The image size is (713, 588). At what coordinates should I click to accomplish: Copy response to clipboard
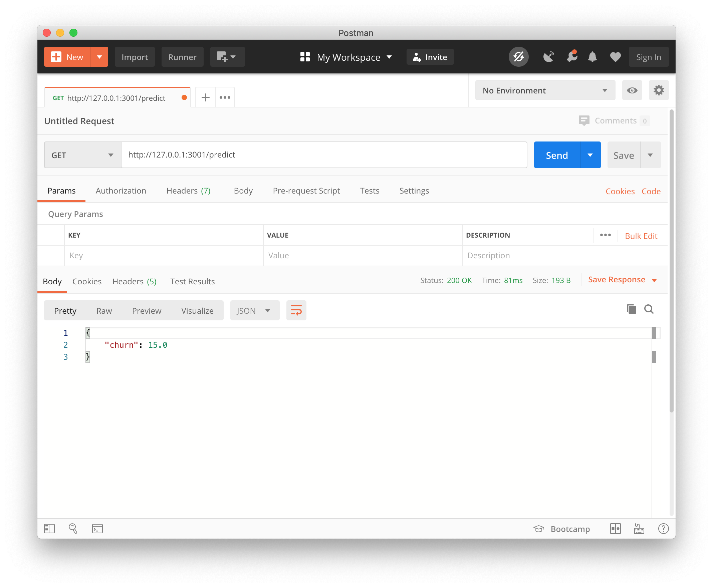click(631, 309)
